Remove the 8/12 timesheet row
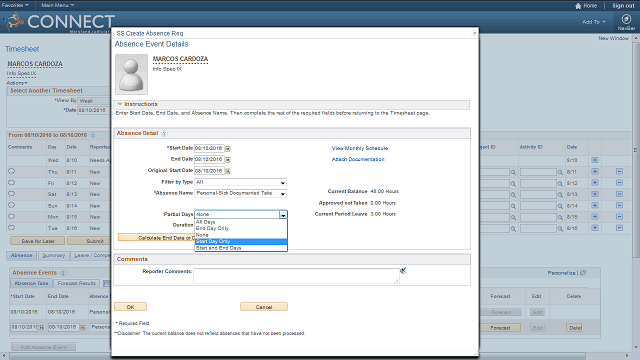 (619, 182)
